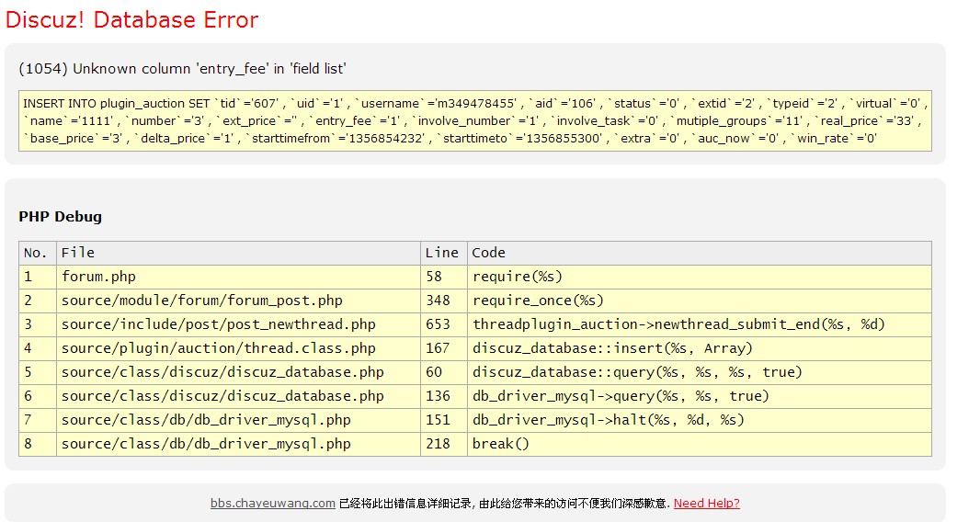This screenshot has height=522, width=980.
Task: Open the bbs.chayeuwang.com link
Action: coord(272,504)
